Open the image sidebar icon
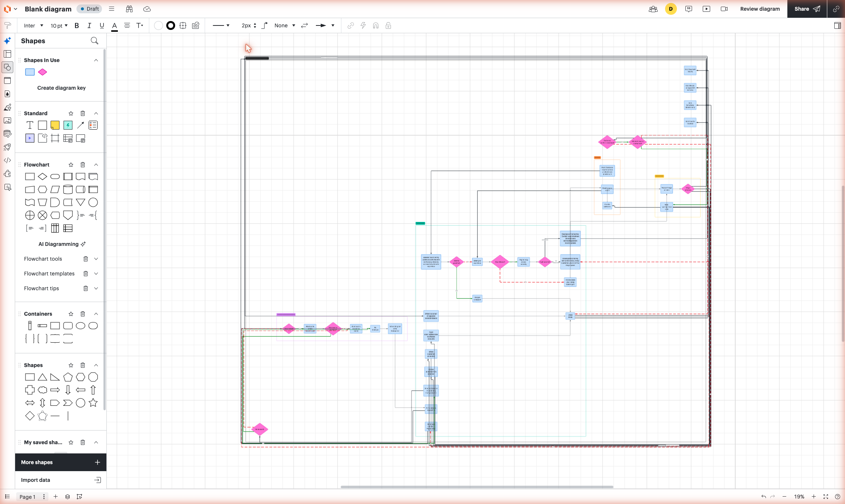Image resolution: width=845 pixels, height=504 pixels. click(7, 120)
